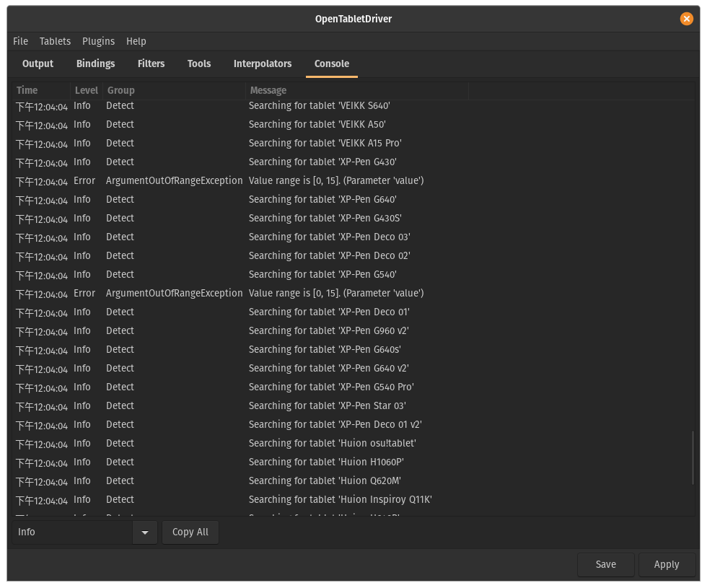Image resolution: width=707 pixels, height=588 pixels.
Task: Switch to the Bindings tab
Action: coord(95,63)
